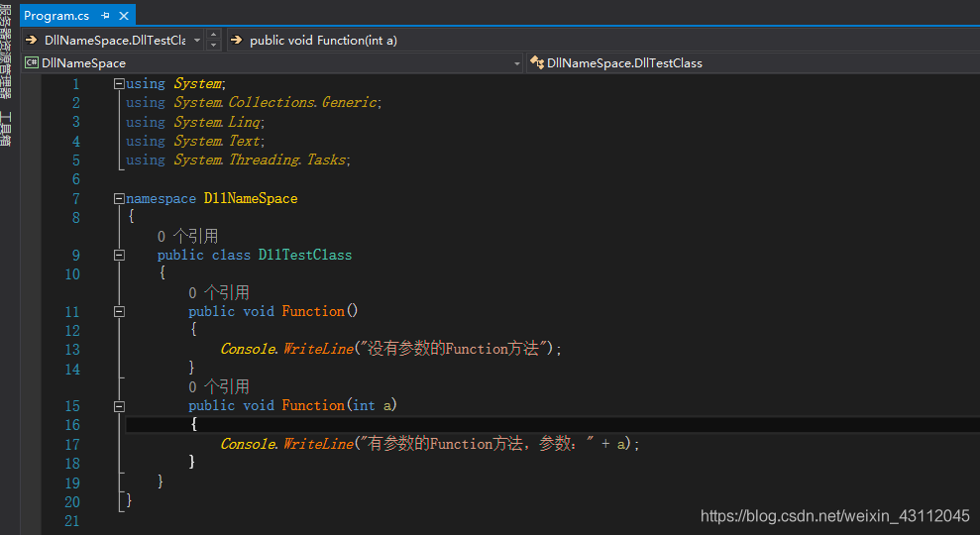Viewport: 980px width, 535px height.
Task: Click the string literal on line 17
Action: pyautogui.click(x=477, y=444)
